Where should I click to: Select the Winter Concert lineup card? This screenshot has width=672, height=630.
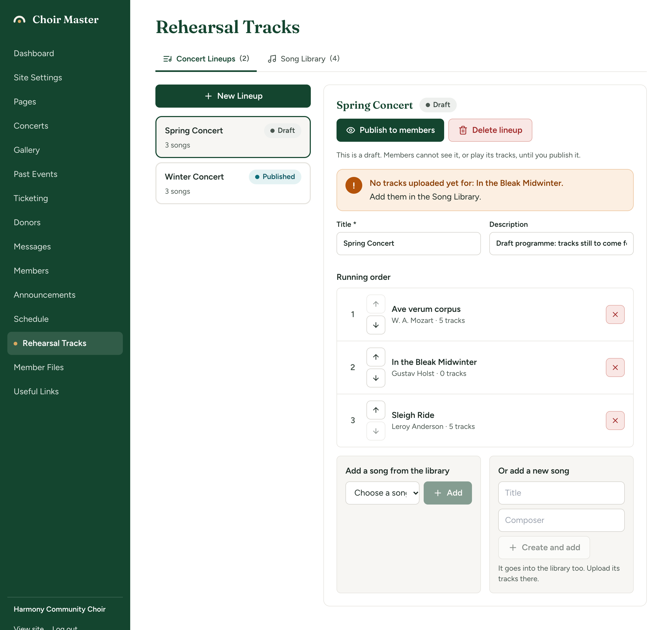pos(233,183)
